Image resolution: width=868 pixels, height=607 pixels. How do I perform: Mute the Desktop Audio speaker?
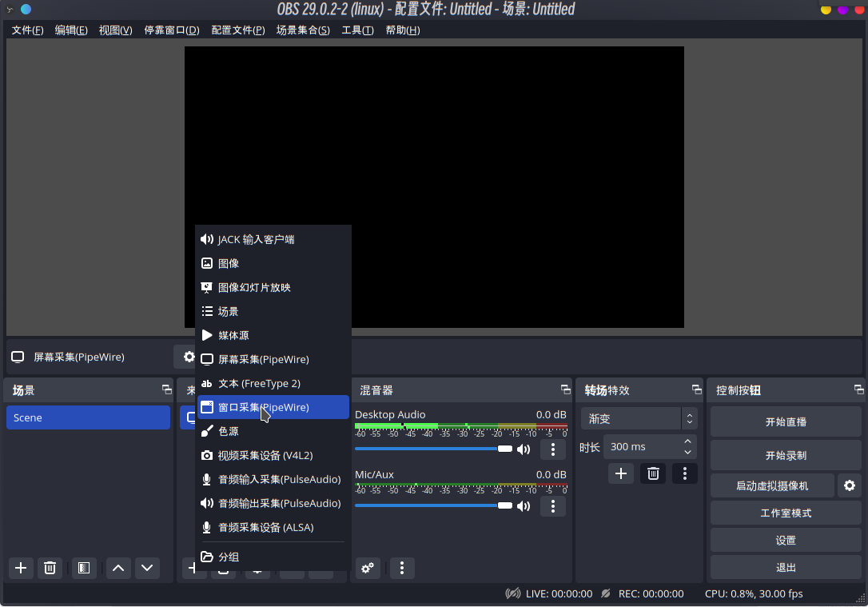524,449
